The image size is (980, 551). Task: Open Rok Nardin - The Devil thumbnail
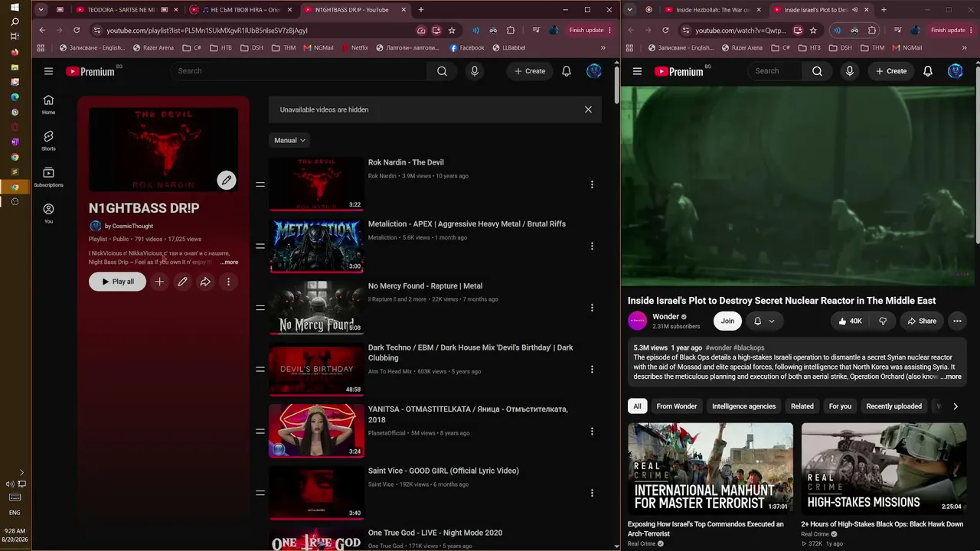[316, 184]
